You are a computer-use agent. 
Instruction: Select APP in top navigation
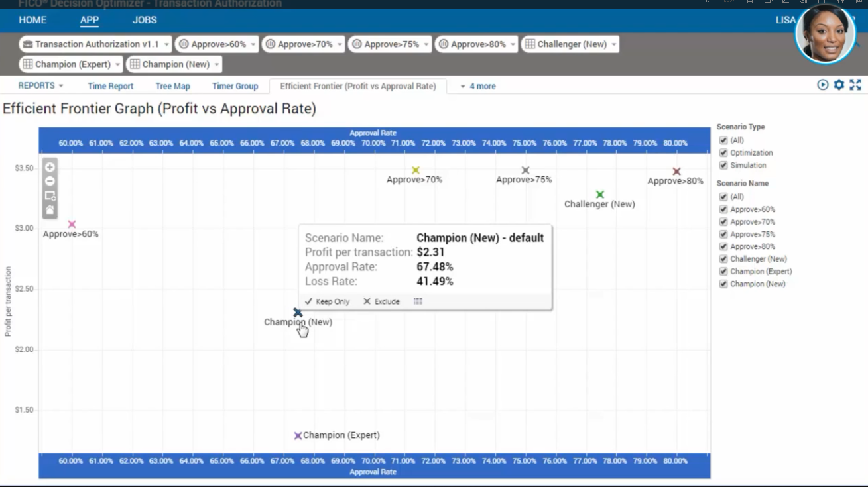[x=90, y=20]
